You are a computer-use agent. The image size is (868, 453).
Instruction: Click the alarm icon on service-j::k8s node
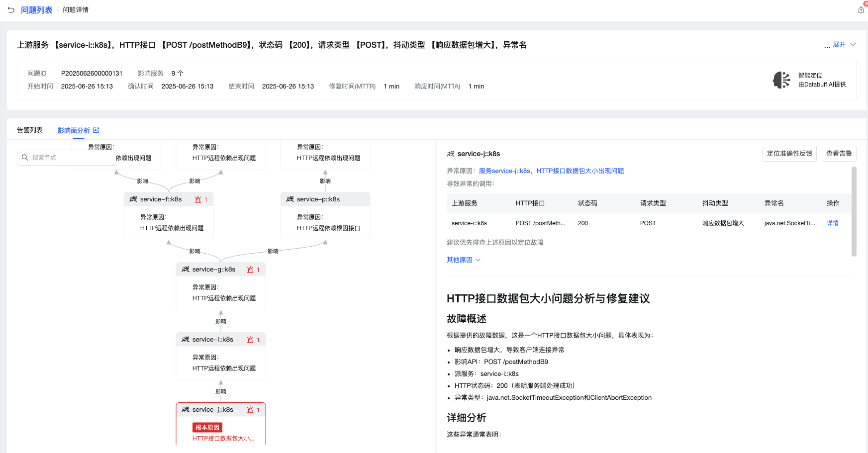[x=250, y=410]
